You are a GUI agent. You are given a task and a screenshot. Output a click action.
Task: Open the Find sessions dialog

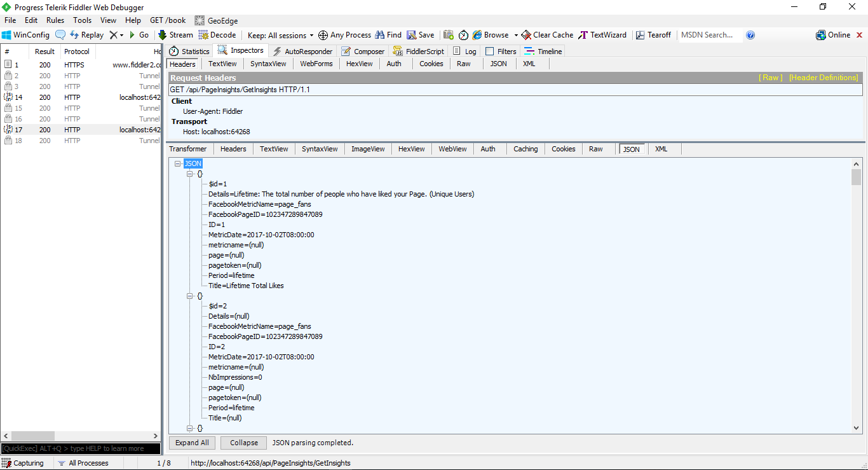click(x=388, y=35)
